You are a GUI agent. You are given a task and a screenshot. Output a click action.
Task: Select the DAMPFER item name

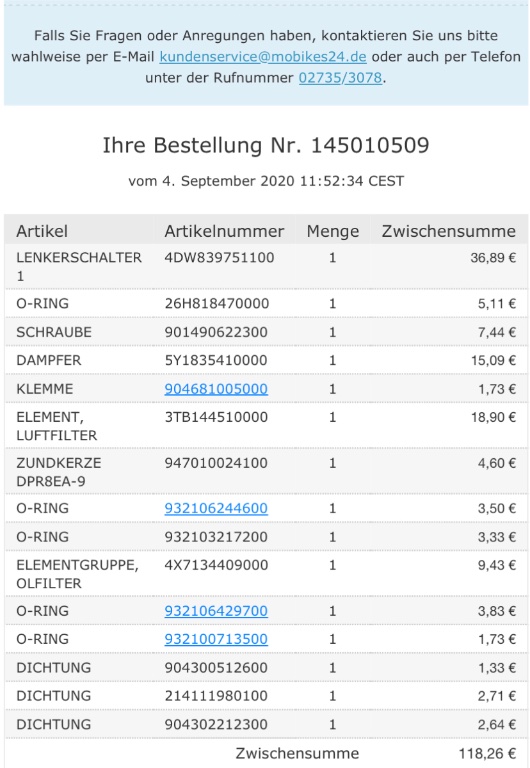point(48,360)
